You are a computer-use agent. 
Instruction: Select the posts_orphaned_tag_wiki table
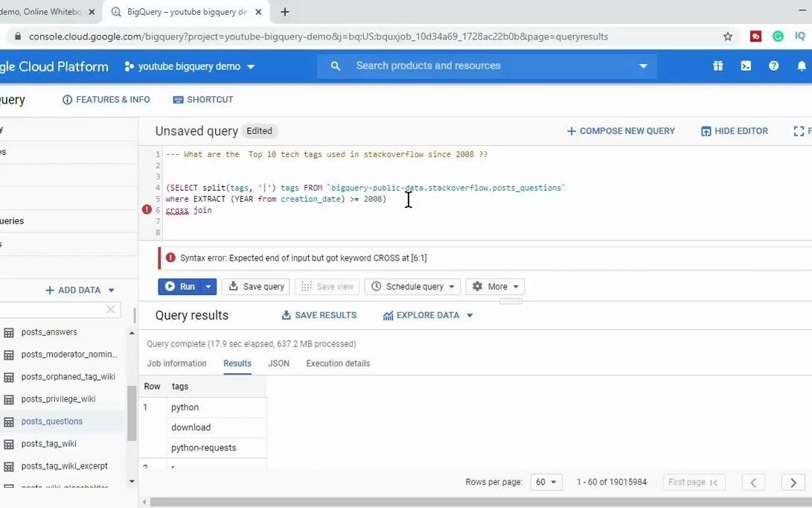(x=68, y=377)
